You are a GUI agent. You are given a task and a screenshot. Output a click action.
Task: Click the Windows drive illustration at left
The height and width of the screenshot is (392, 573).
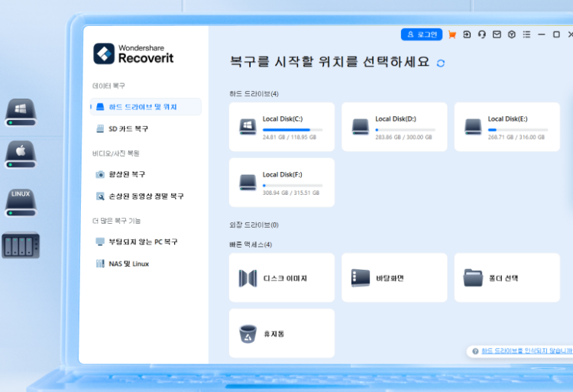[21, 112]
